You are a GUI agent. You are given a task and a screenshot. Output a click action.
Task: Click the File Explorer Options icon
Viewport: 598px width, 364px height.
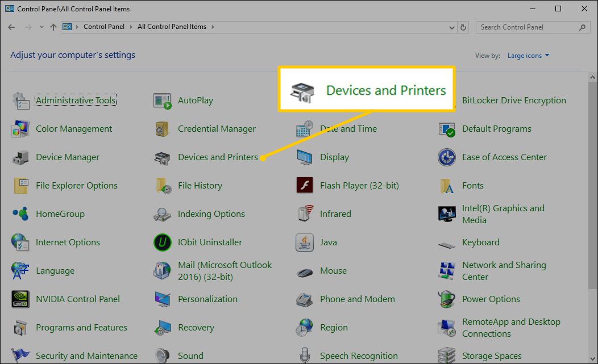[20, 186]
